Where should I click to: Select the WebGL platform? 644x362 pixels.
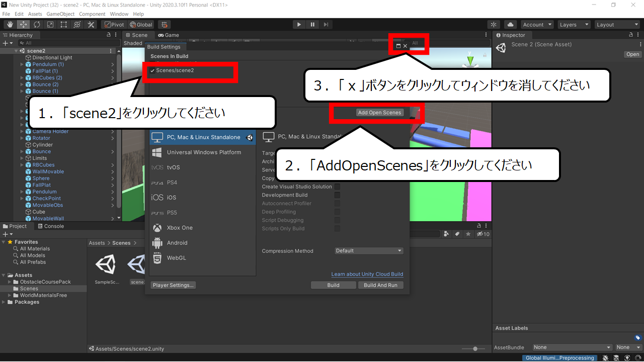(202, 258)
